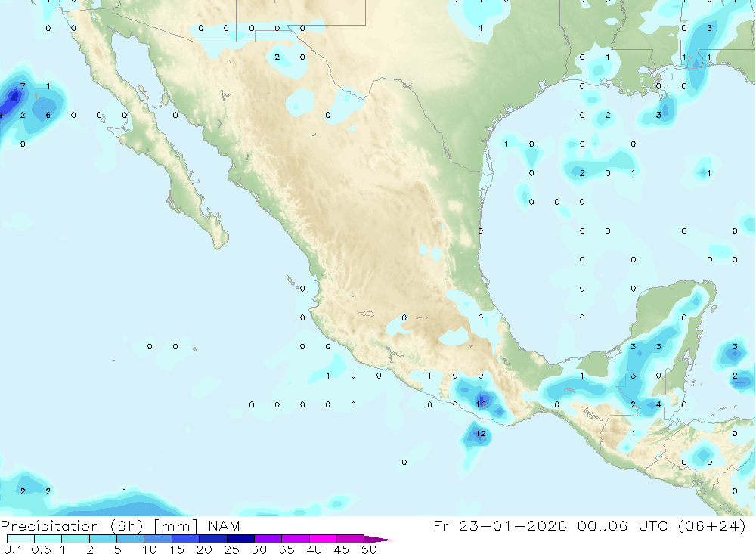The image size is (756, 554).
Task: Choose the legend swatch between 15 and 20
Action: point(185,539)
